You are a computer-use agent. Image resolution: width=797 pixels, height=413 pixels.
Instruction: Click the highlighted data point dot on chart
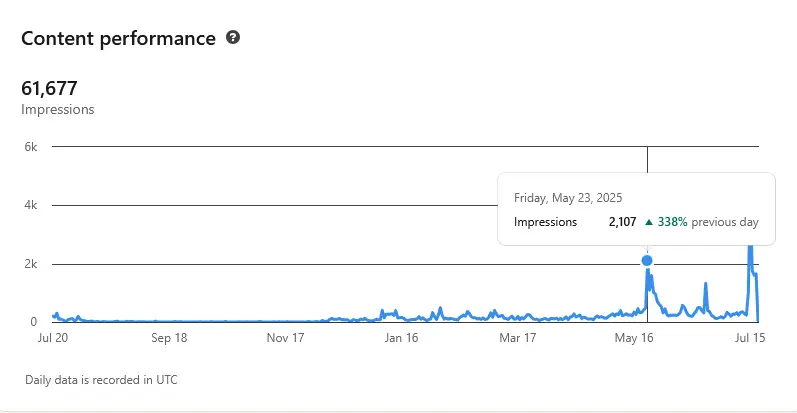(x=647, y=261)
